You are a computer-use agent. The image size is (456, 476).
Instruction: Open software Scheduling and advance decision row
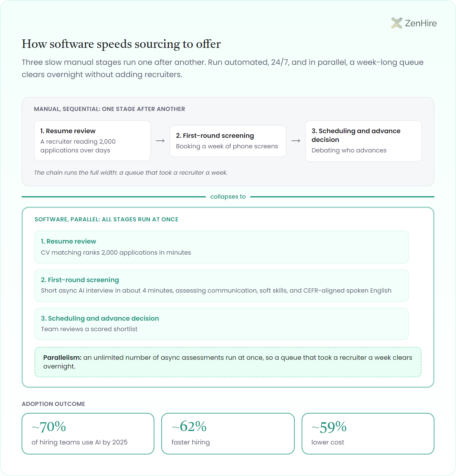coord(222,324)
